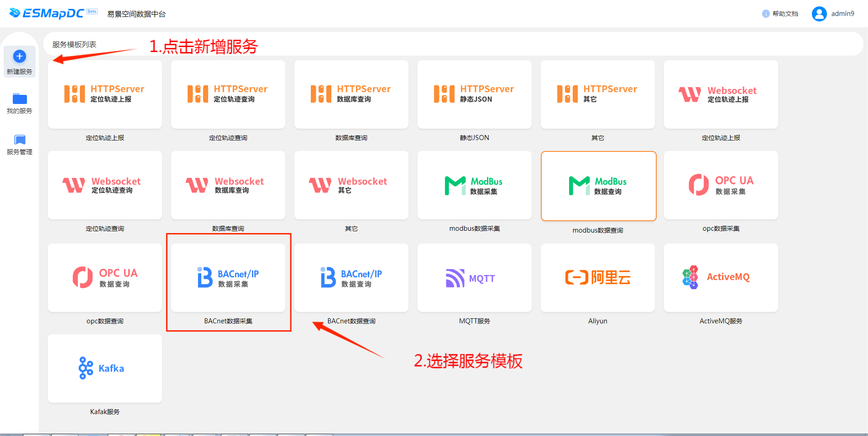Viewport: 868px width, 436px height.
Task: Click the opc数据采集 caption
Action: click(x=721, y=228)
